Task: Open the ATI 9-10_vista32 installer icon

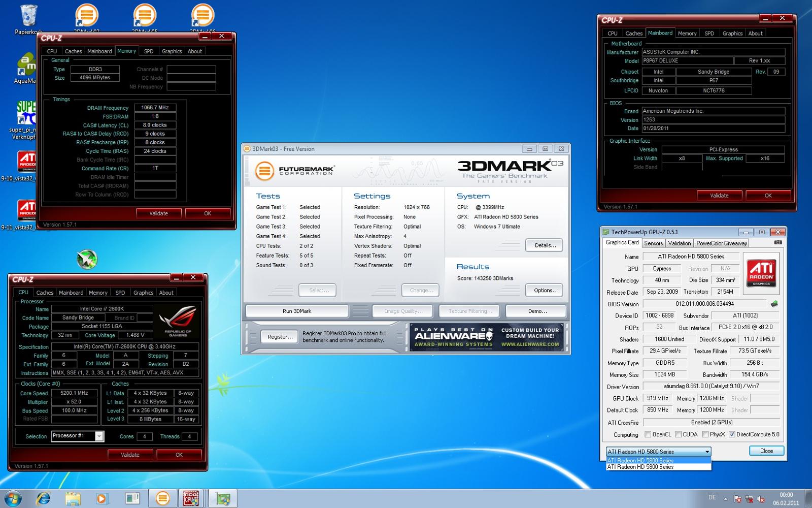Action: (27, 162)
